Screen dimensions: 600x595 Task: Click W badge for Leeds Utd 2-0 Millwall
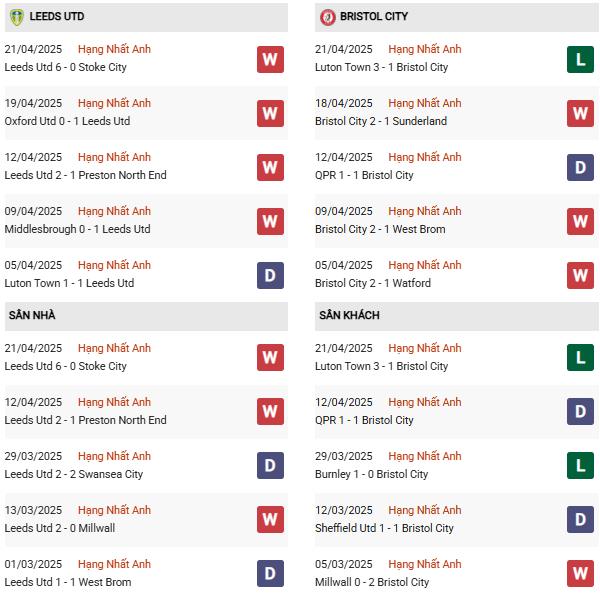point(270,520)
